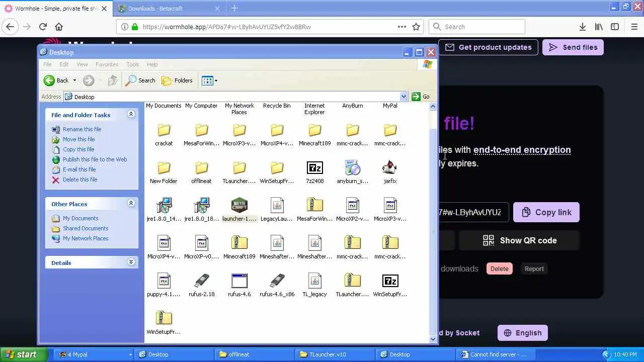Select the offlineat folder icon
The width and height of the screenshot is (644, 362).
click(201, 168)
